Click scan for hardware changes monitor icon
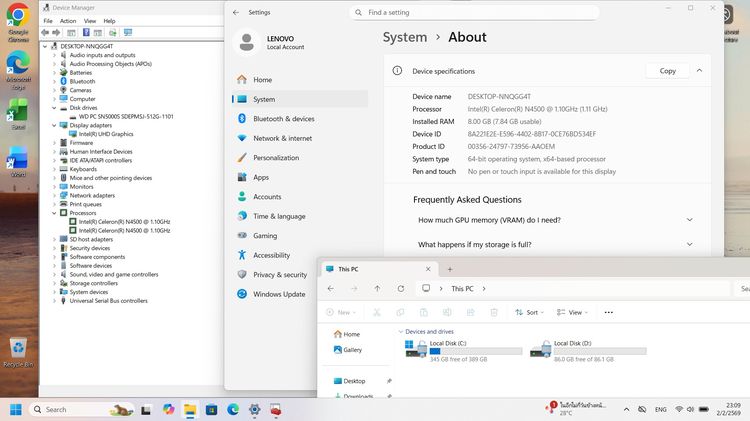The width and height of the screenshot is (750, 421). point(128,33)
